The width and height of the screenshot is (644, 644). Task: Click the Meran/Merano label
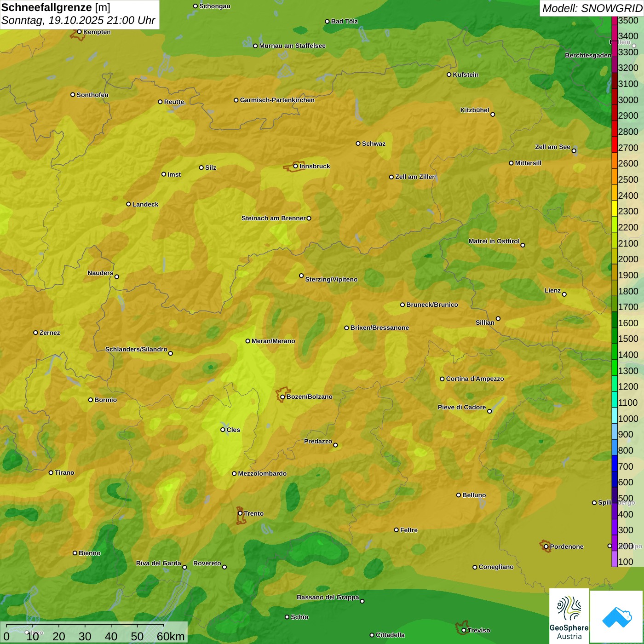[273, 341]
